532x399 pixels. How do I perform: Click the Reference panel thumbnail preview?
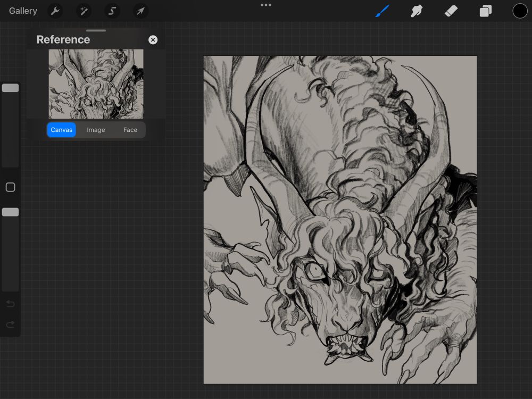[96, 84]
